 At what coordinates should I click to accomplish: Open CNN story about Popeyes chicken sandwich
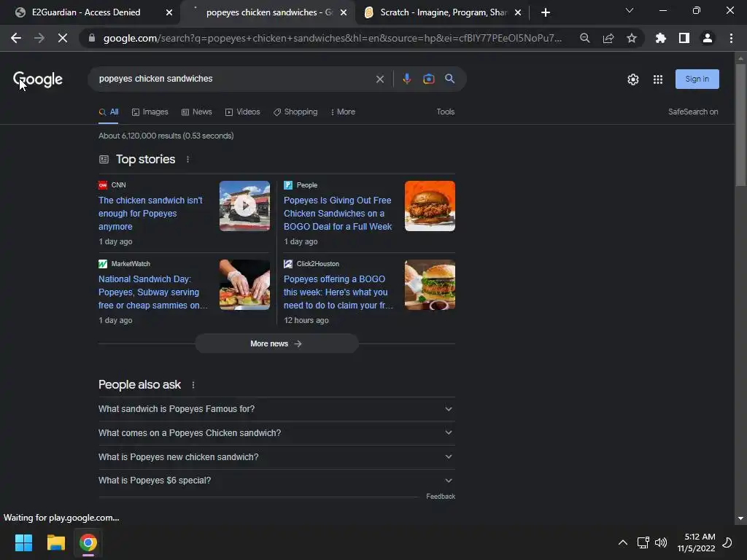coord(150,214)
